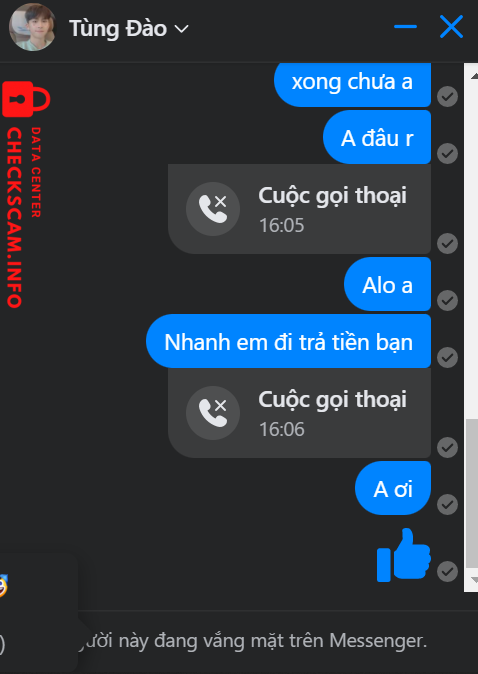Click the blue thumbs-up like sticker
Screen dimensions: 478x674
(404, 555)
